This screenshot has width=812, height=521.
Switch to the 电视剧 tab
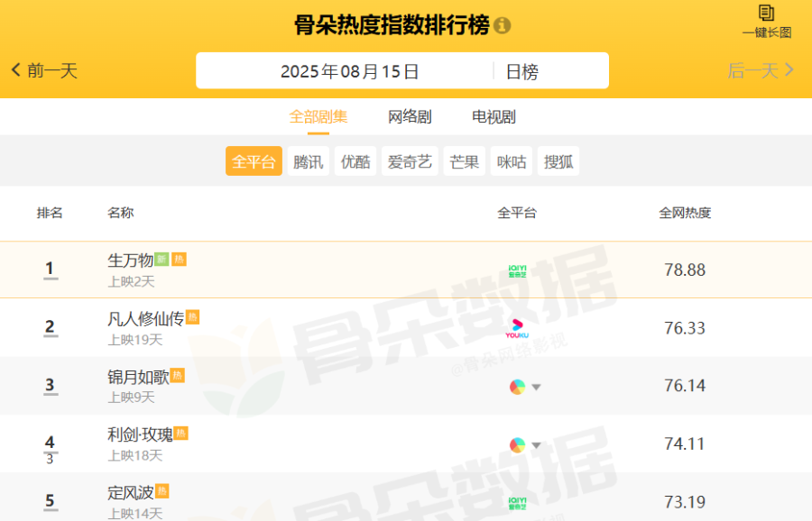tap(494, 117)
